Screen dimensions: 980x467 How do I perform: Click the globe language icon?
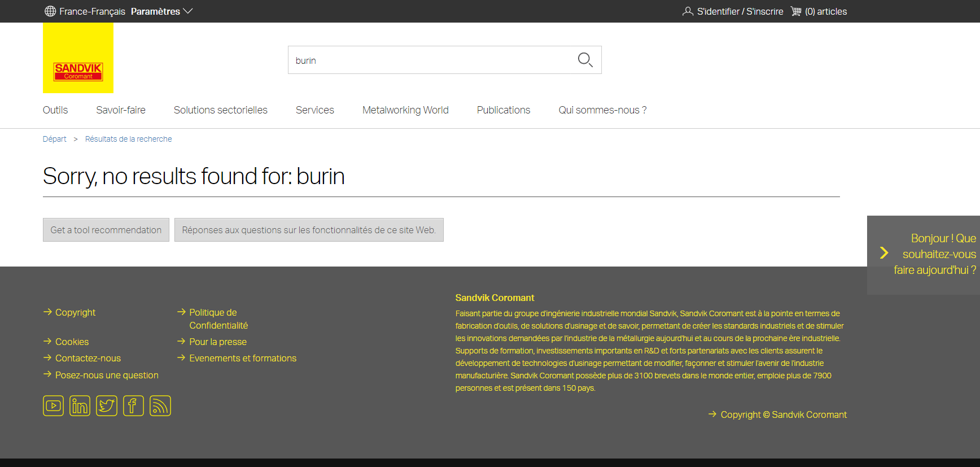50,11
